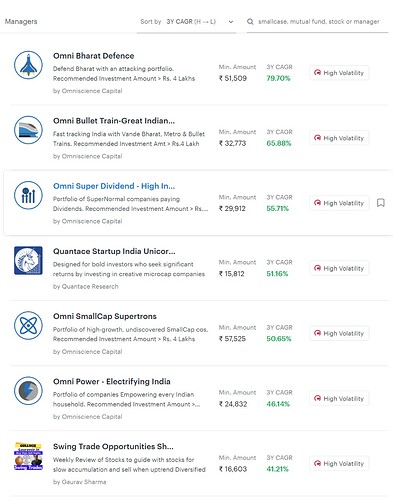This screenshot has height=500, width=393.
Task: Focus the smallcase, mutual fund search field
Action: click(x=319, y=22)
